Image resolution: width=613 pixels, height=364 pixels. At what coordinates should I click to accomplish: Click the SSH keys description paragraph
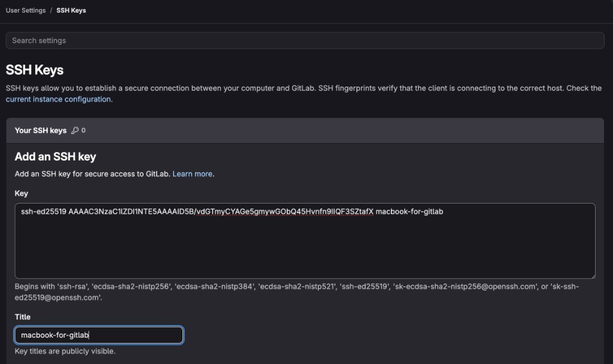point(299,88)
